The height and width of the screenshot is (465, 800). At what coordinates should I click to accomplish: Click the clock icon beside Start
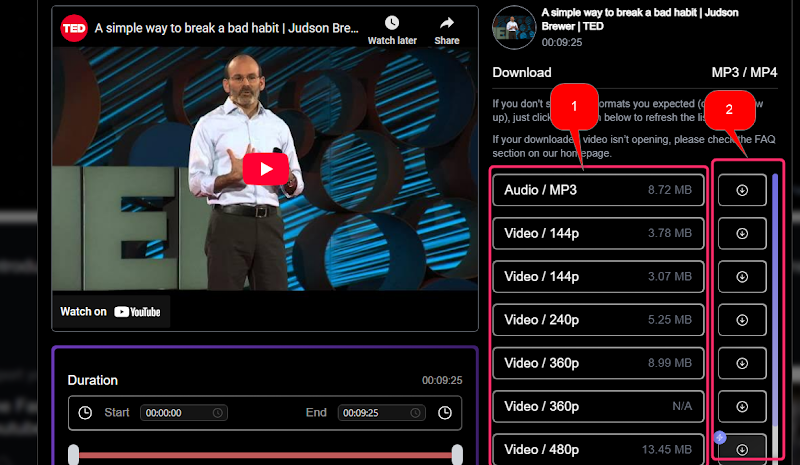[85, 412]
